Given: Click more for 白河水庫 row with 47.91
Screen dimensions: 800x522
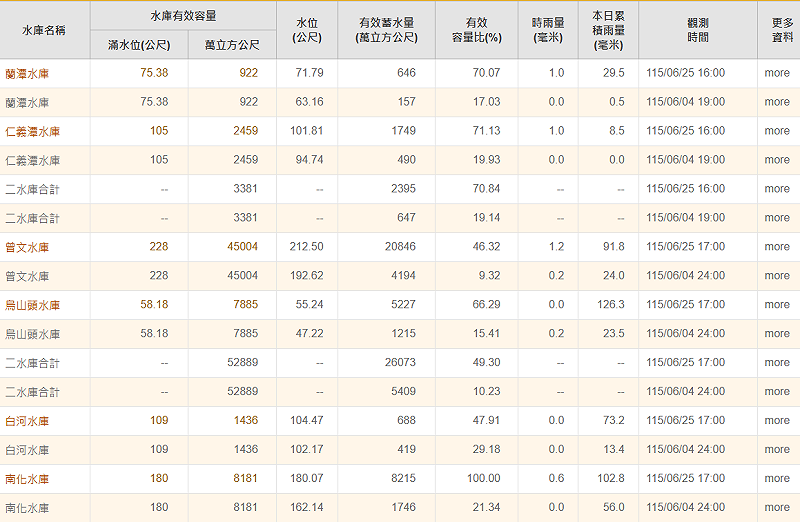Looking at the screenshot, I should click(777, 420).
